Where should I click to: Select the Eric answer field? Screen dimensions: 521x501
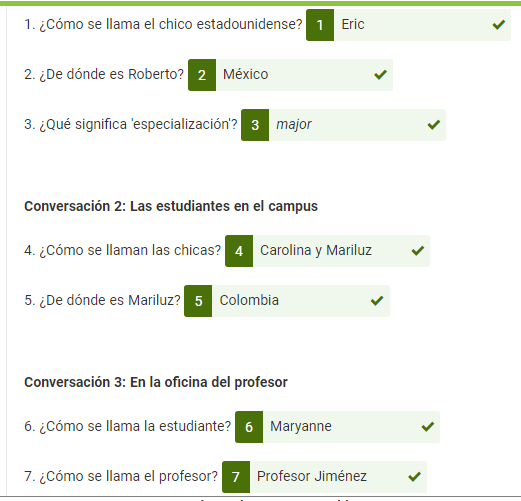click(x=422, y=25)
